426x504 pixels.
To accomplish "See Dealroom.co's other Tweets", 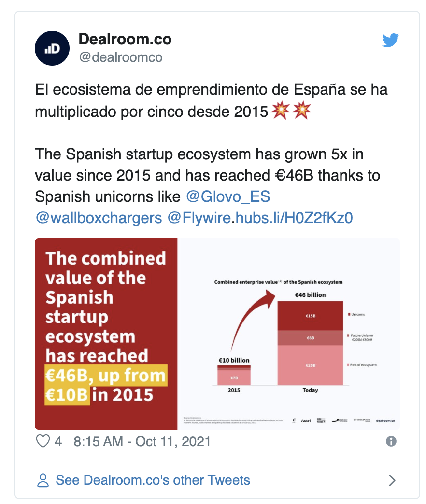I will click(153, 480).
